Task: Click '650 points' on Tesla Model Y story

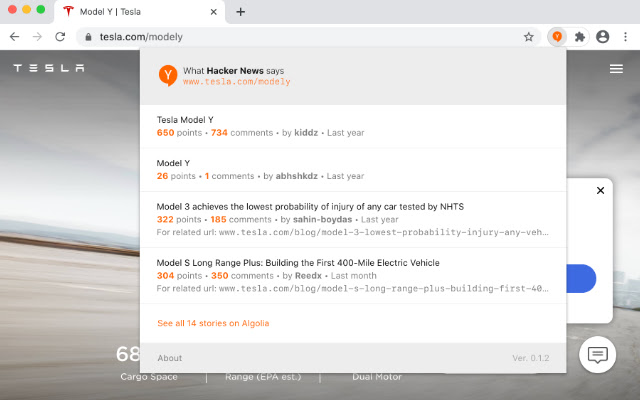Action: [180, 133]
